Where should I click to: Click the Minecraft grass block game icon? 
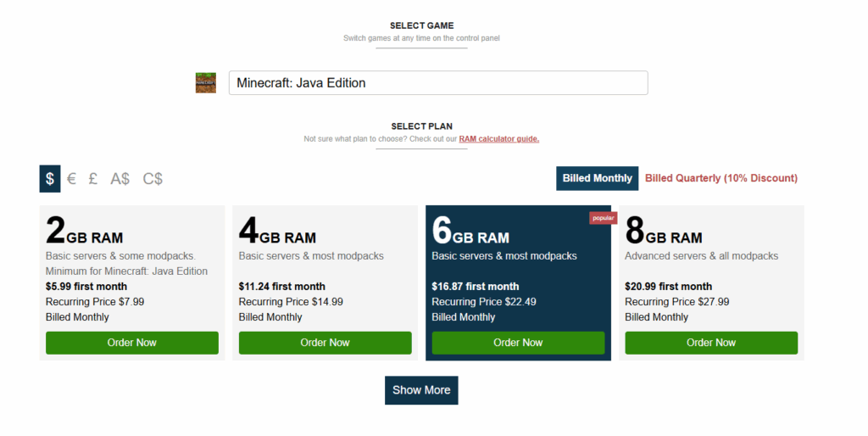tap(206, 82)
